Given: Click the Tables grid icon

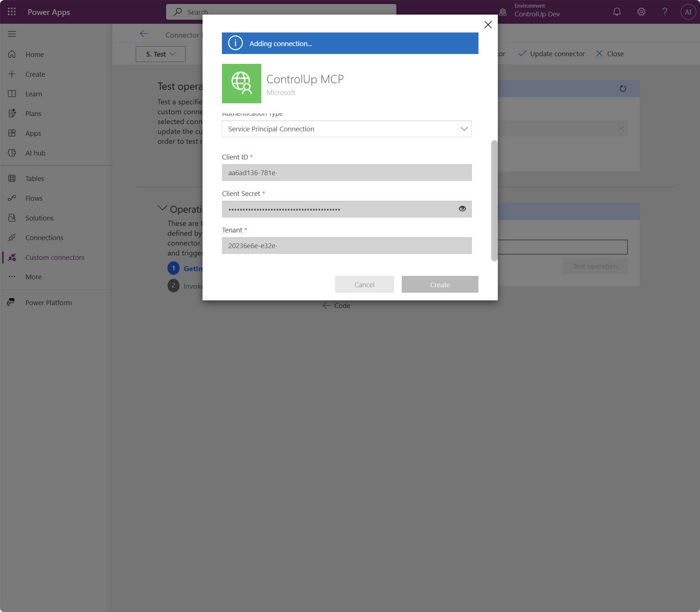Looking at the screenshot, I should (x=12, y=178).
